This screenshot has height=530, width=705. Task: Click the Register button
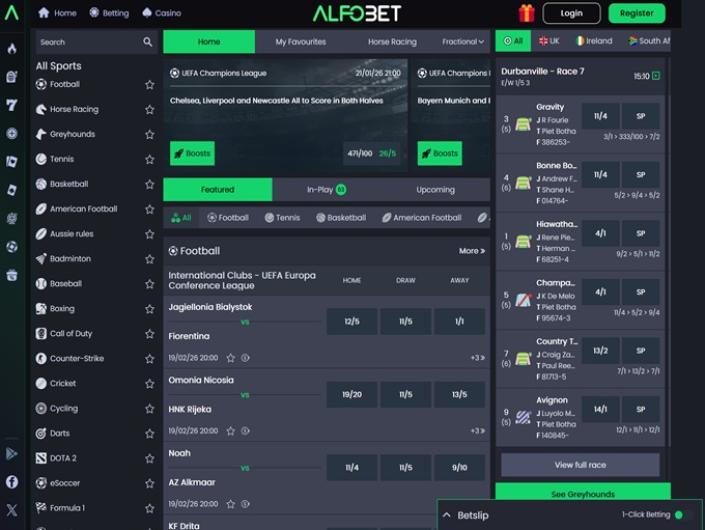pyautogui.click(x=636, y=13)
